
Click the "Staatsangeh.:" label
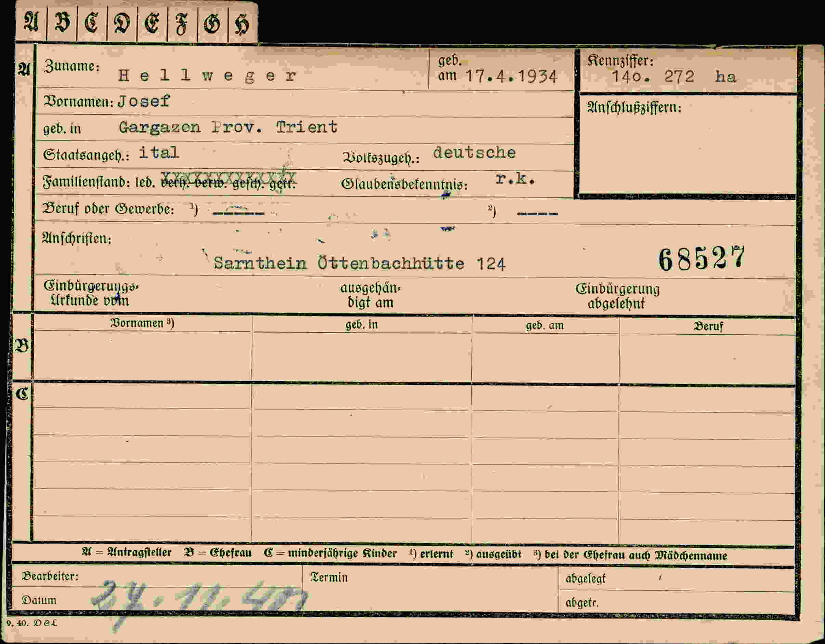point(86,155)
